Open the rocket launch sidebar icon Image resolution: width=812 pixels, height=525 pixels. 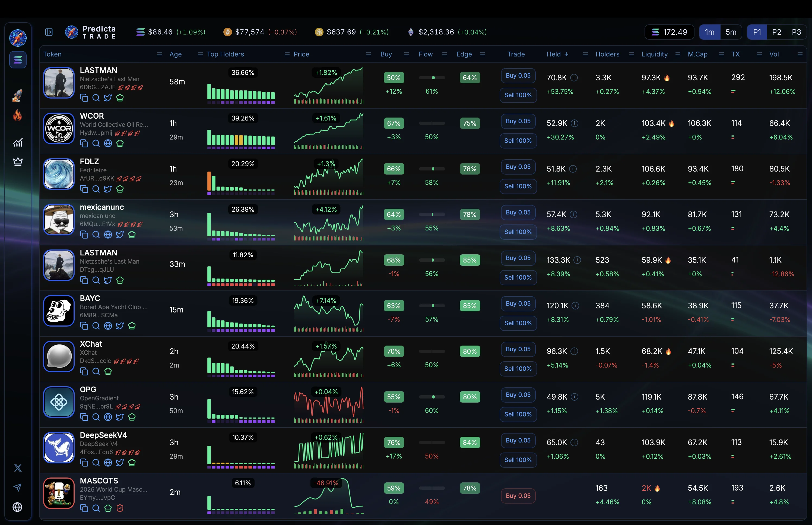pyautogui.click(x=18, y=96)
